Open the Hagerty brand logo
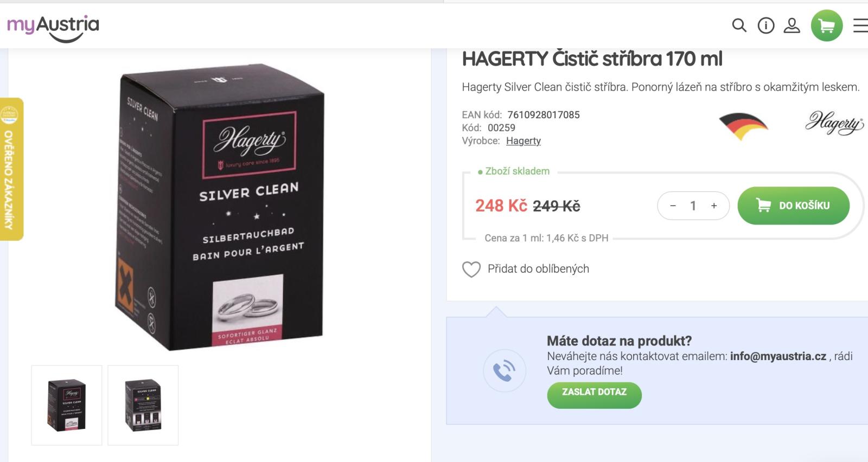The image size is (868, 462). (834, 123)
